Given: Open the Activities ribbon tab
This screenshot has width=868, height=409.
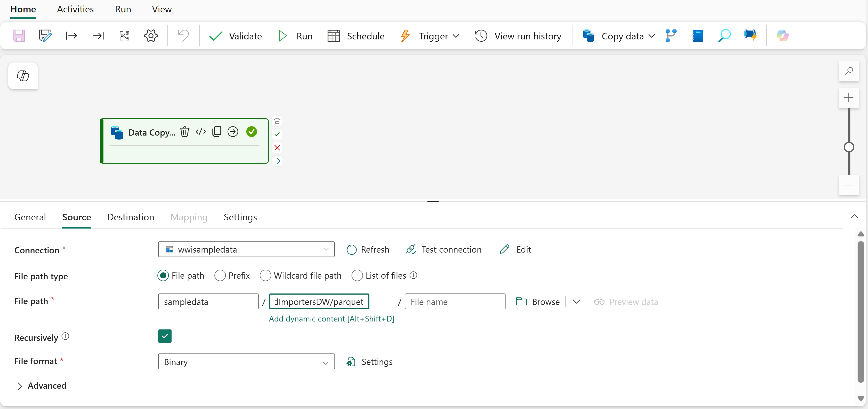Looking at the screenshot, I should click(x=75, y=9).
